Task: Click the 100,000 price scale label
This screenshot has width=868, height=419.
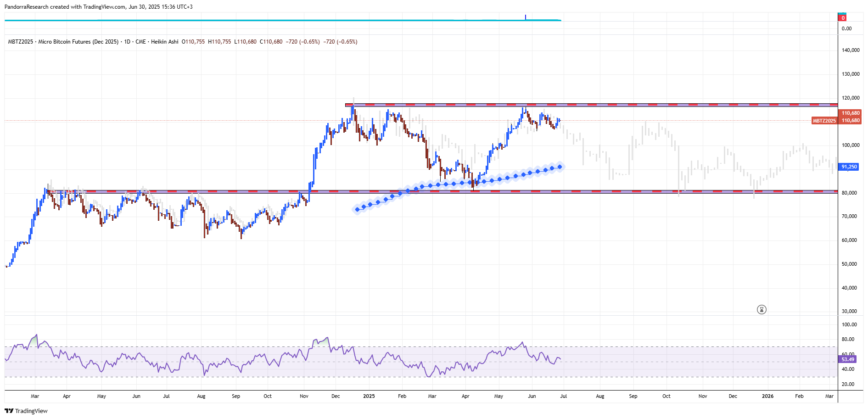Action: coord(851,145)
